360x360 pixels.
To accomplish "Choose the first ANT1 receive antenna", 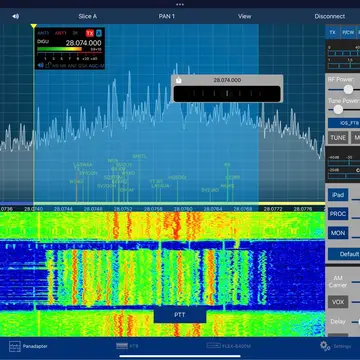I will pos(43,33).
